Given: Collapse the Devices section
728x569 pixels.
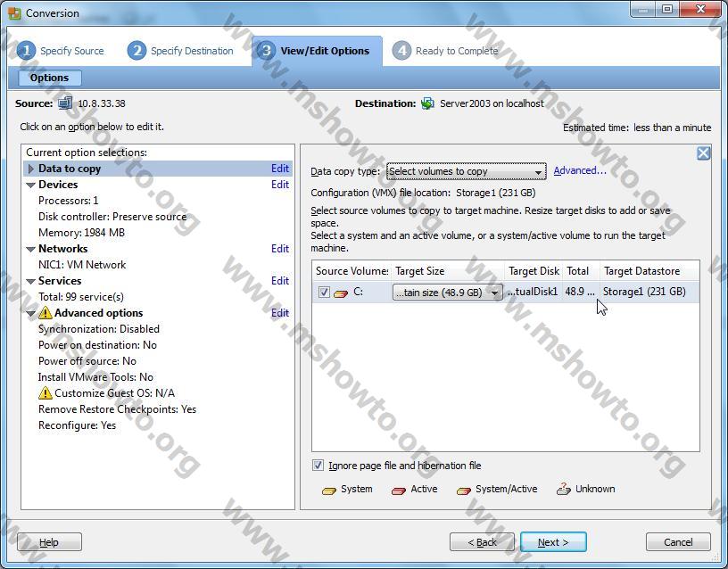Looking at the screenshot, I should (x=31, y=185).
